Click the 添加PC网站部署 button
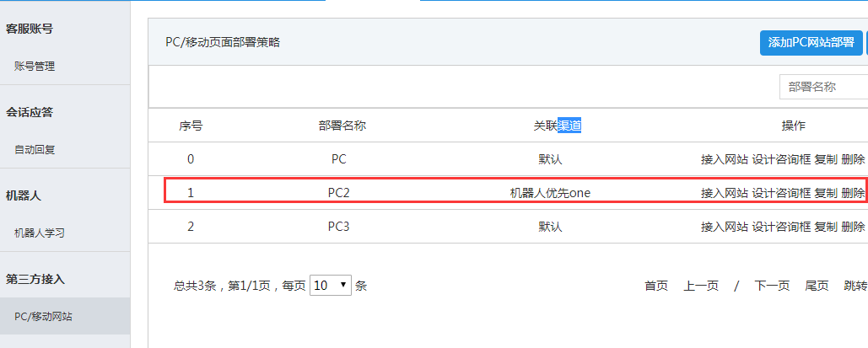 point(810,43)
